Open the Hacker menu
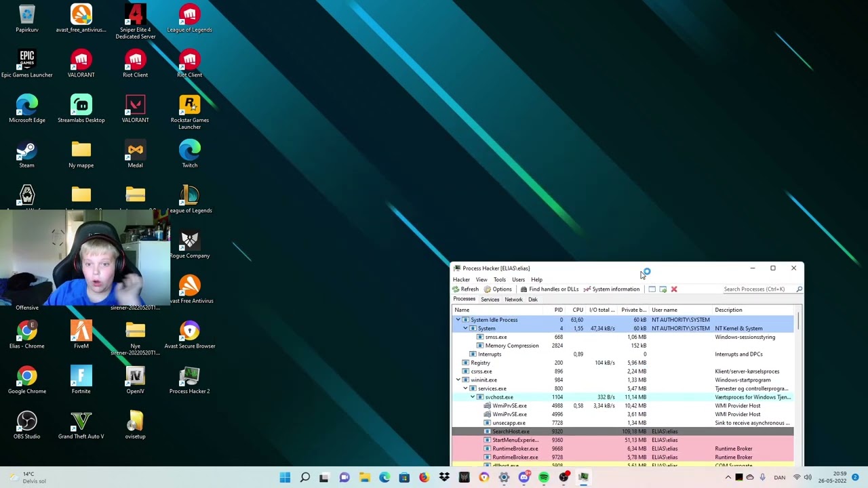Screen dimensions: 868x488 click(461, 279)
